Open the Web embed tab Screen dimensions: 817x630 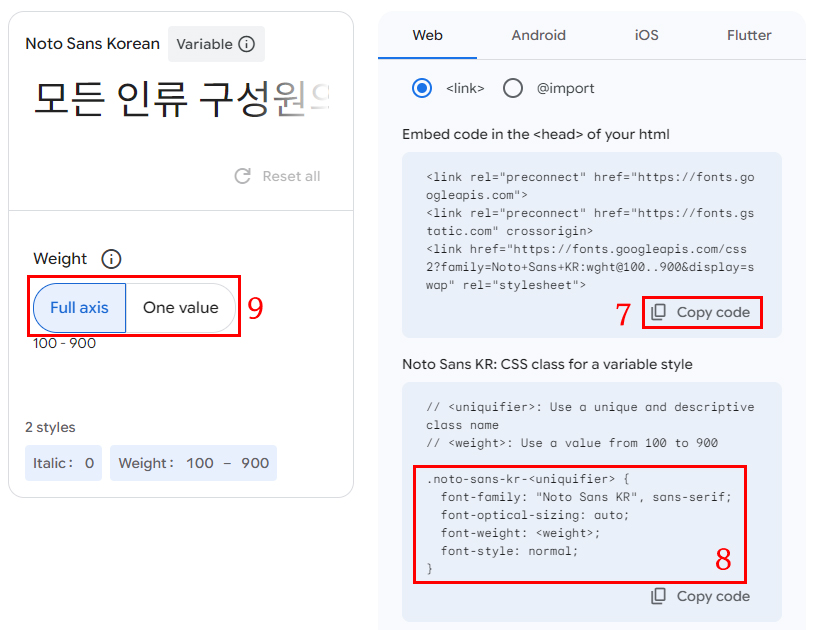427,35
